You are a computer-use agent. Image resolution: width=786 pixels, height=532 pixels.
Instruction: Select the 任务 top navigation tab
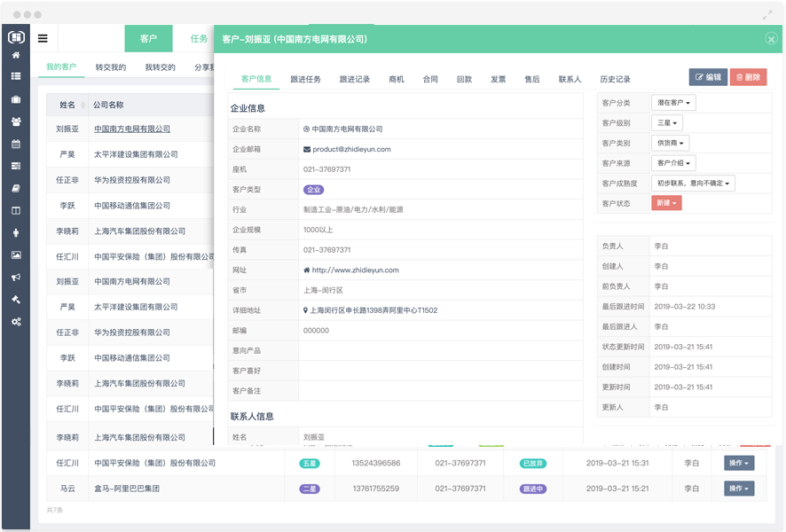pyautogui.click(x=199, y=39)
